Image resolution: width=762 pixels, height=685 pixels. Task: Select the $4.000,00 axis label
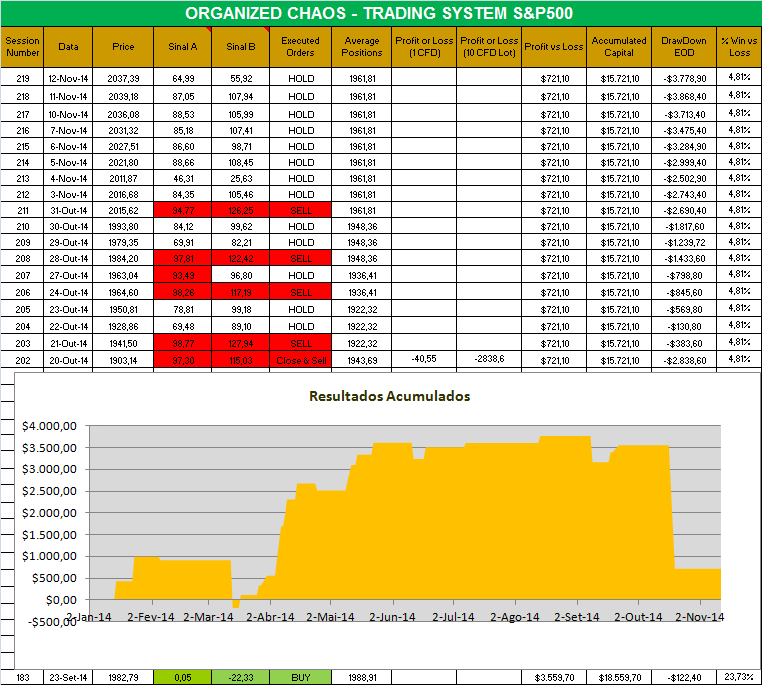point(49,426)
